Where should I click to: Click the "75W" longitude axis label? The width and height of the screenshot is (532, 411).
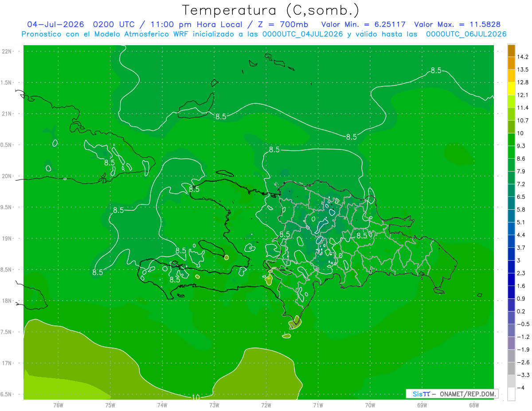pos(110,405)
